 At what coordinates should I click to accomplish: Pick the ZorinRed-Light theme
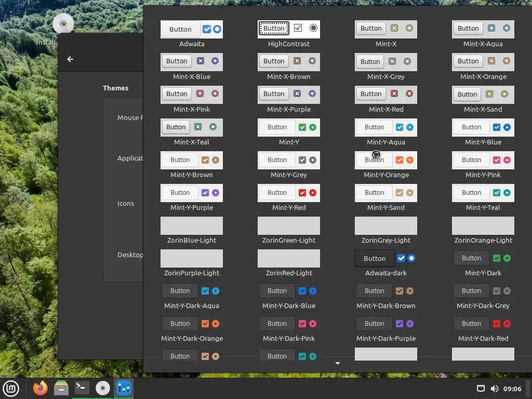289,263
